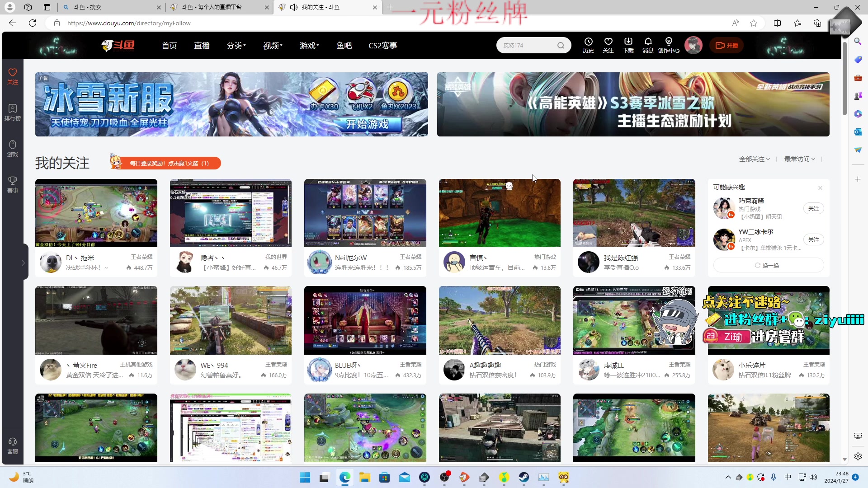Select 关注 in left sidebar
Screen dimensions: 868x488
pos(13,76)
